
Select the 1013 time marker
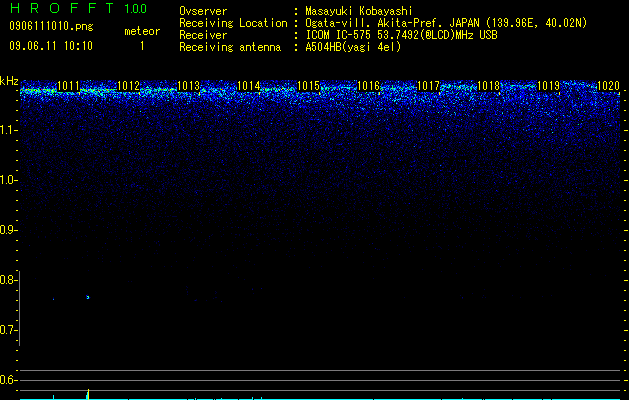[189, 85]
